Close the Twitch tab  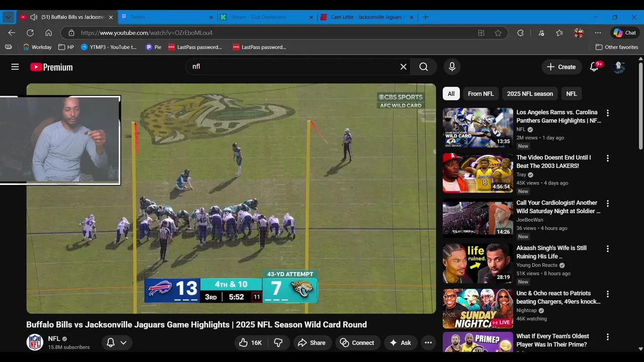coord(211,17)
